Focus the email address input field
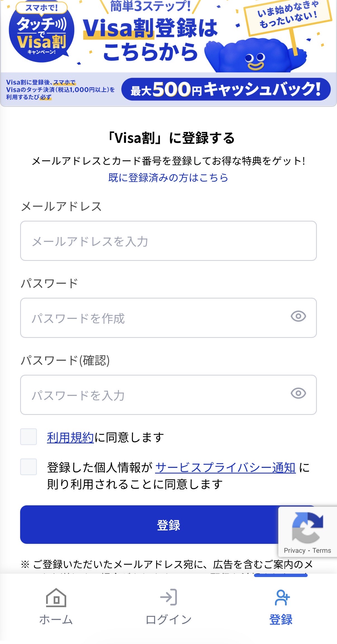 pos(168,241)
